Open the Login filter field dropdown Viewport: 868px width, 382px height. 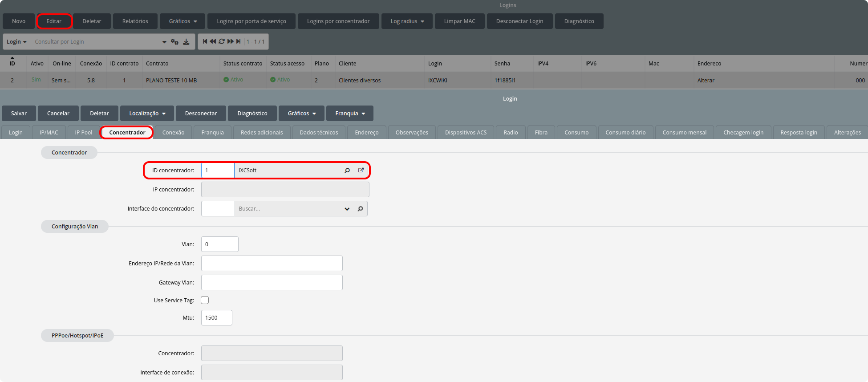click(16, 42)
